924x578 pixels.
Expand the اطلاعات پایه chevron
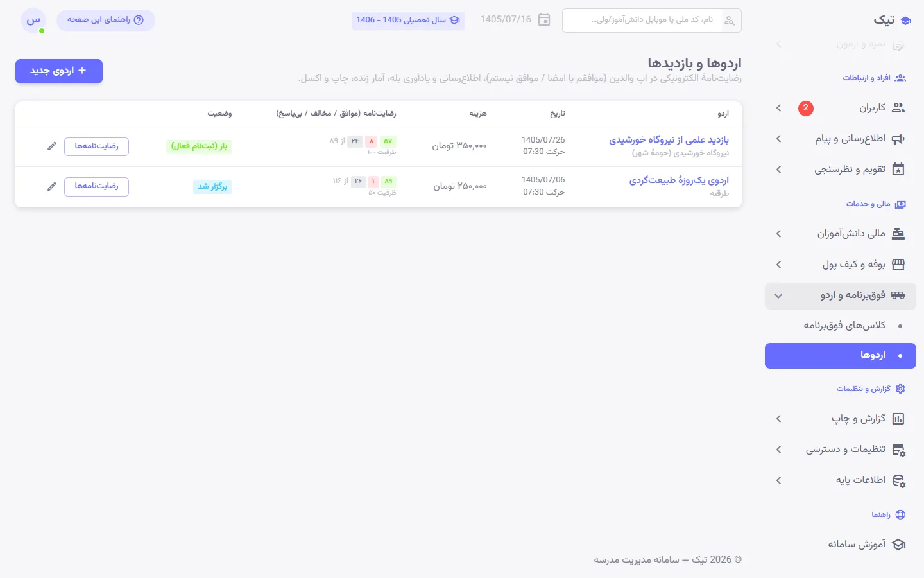coord(778,480)
